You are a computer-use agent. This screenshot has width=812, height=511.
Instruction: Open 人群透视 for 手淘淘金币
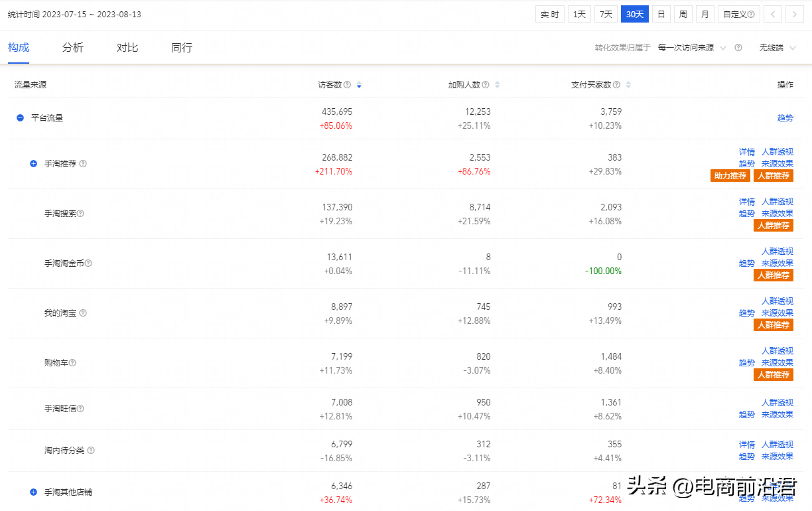click(777, 252)
